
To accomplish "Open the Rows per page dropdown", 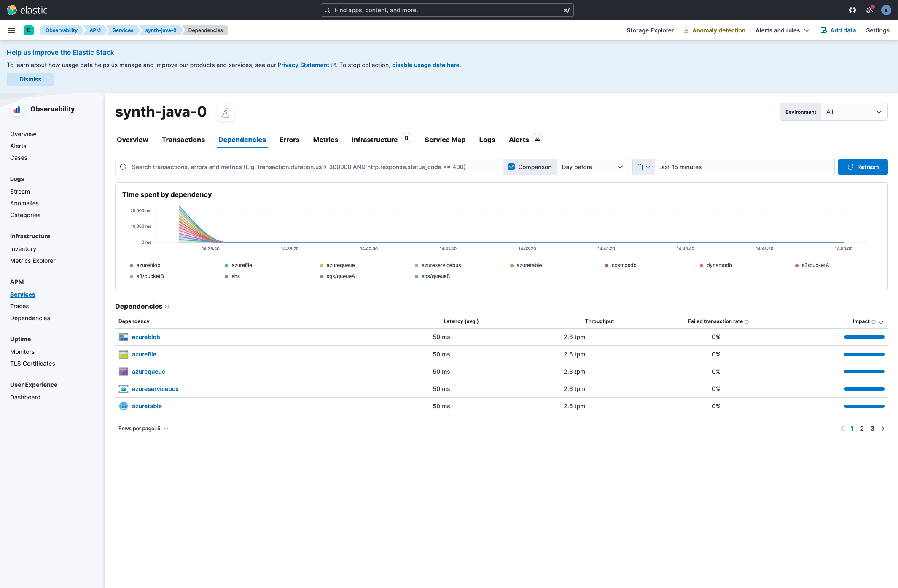I will point(143,428).
